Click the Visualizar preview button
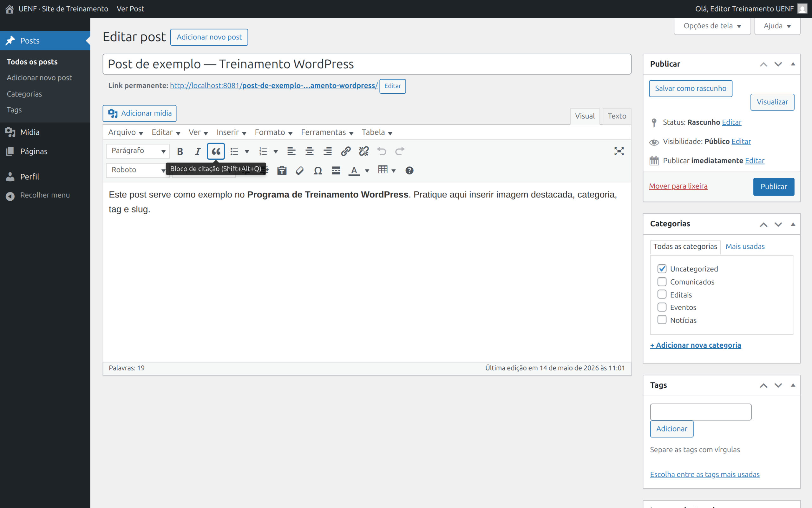Image resolution: width=812 pixels, height=508 pixels. (772, 102)
